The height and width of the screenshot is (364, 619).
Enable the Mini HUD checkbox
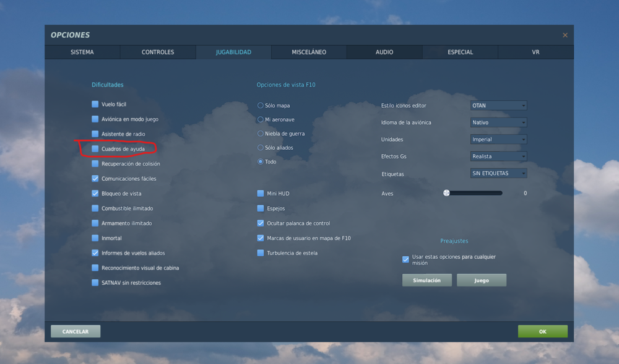261,193
